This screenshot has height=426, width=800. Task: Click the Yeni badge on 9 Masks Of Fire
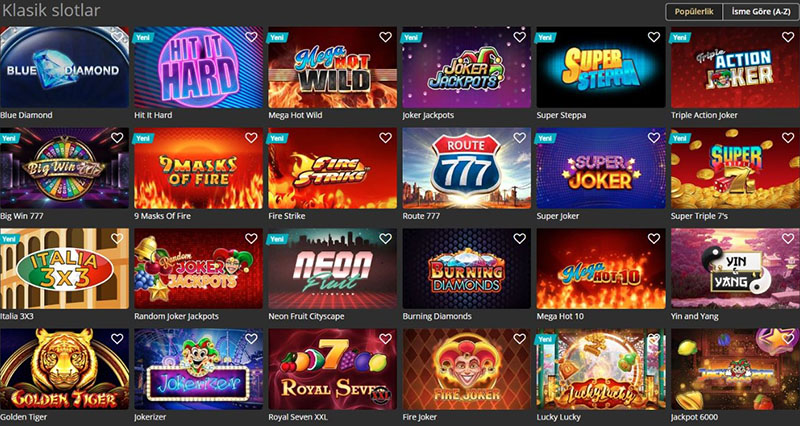pyautogui.click(x=142, y=138)
